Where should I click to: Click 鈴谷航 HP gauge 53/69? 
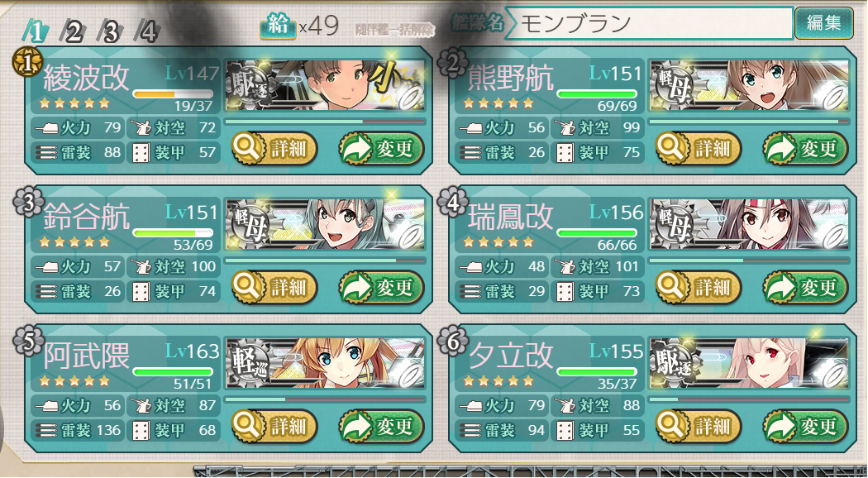(x=173, y=233)
